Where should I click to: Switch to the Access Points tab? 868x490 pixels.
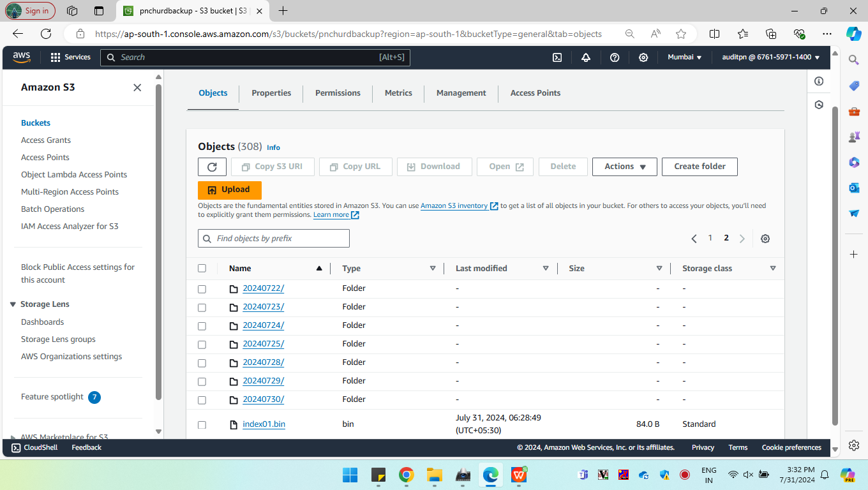click(535, 93)
